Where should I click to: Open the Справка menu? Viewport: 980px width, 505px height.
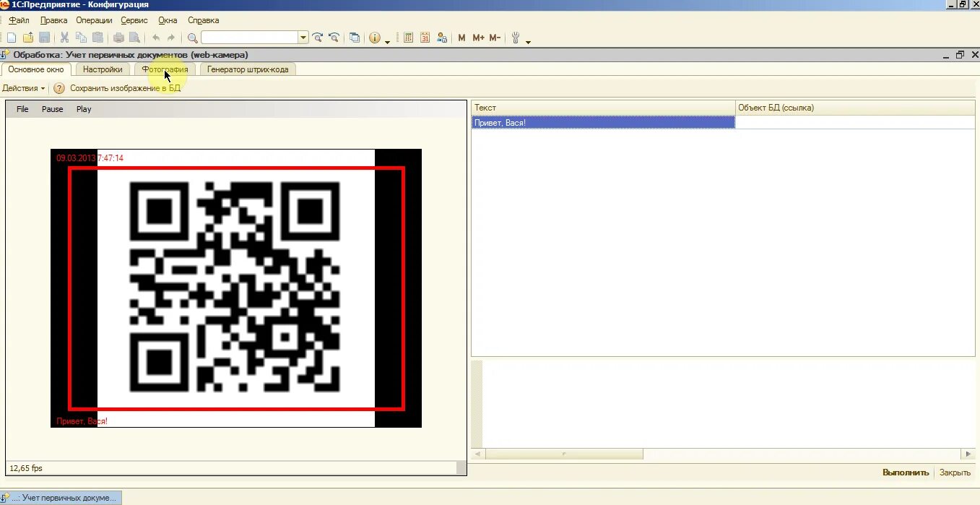pyautogui.click(x=204, y=20)
